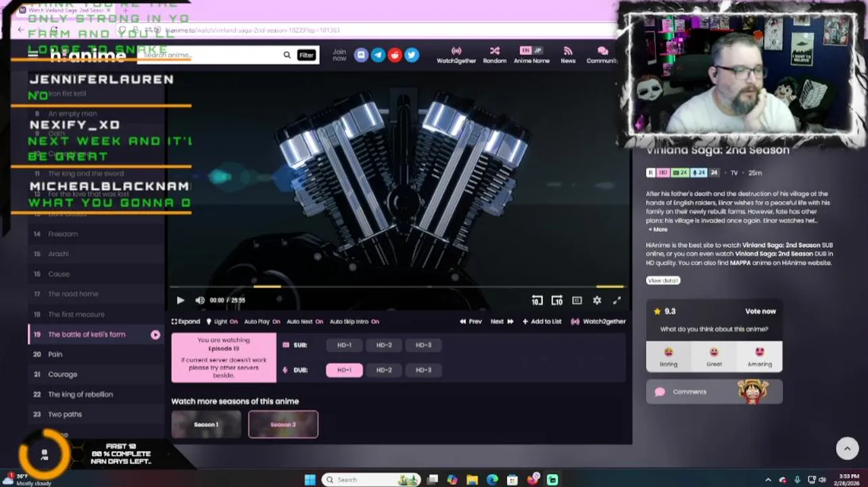Viewport: 868px width, 487px height.
Task: Open episode 22 The king of rebellion
Action: click(96, 394)
